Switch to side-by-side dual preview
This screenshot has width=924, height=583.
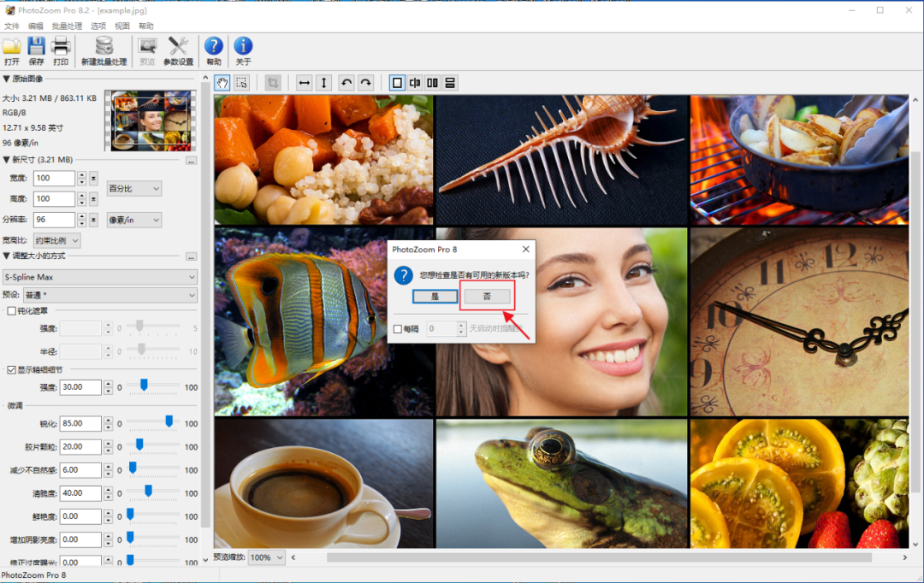click(433, 83)
